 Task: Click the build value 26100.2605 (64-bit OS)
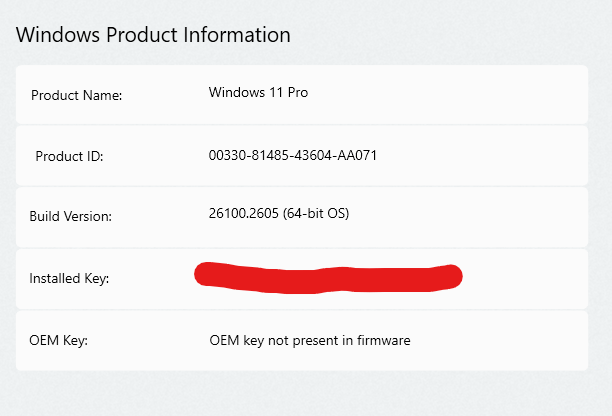coord(279,213)
